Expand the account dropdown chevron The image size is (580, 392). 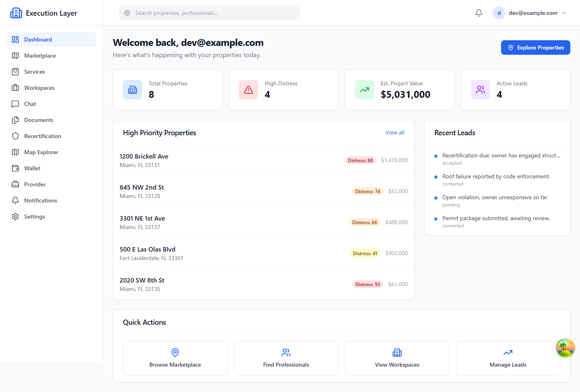[x=564, y=13]
